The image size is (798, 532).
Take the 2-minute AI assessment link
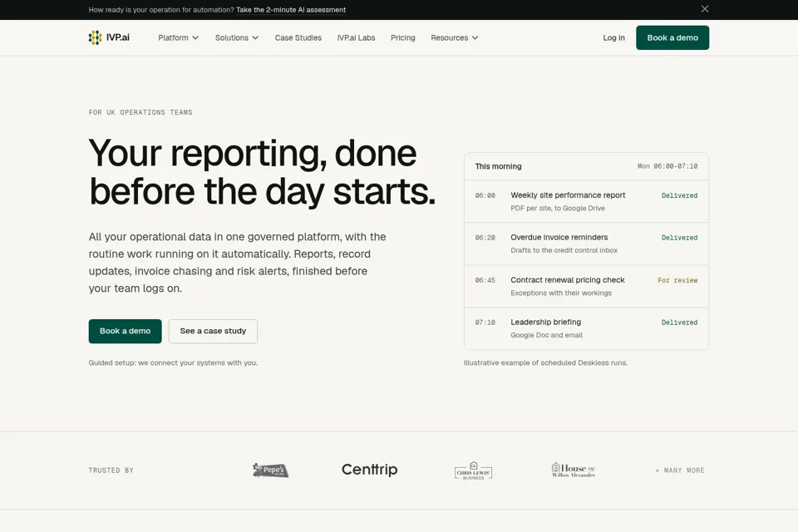291,10
